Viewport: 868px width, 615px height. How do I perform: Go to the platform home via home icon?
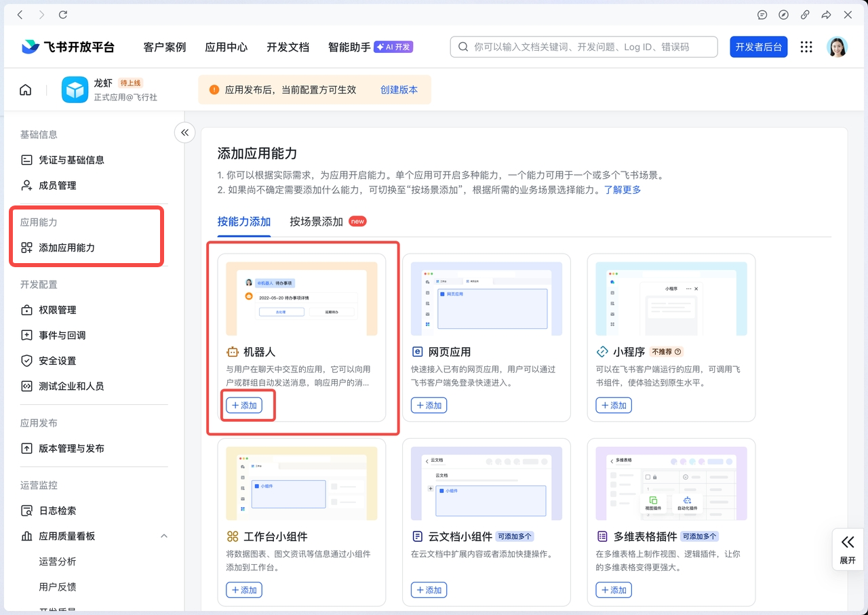[x=26, y=89]
